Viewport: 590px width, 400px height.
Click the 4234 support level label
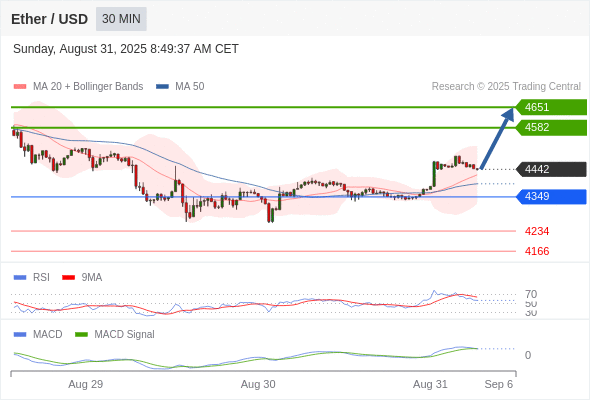537,231
